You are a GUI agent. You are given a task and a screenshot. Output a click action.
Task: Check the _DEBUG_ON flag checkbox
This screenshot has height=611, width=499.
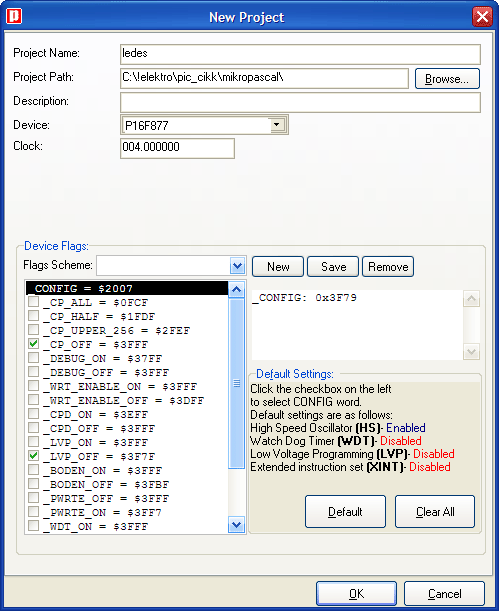[x=34, y=358]
